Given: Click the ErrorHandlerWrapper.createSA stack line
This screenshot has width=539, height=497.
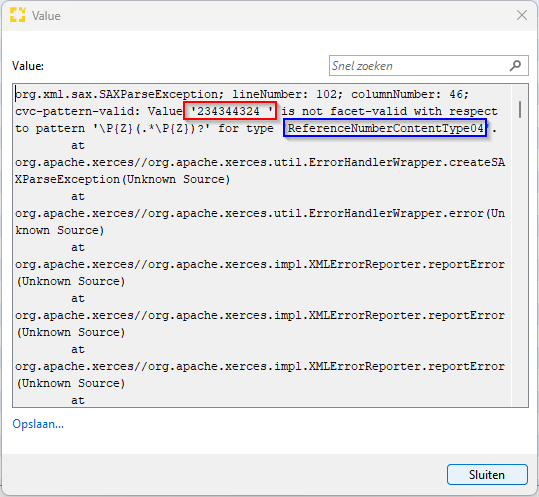Looking at the screenshot, I should 260,162.
